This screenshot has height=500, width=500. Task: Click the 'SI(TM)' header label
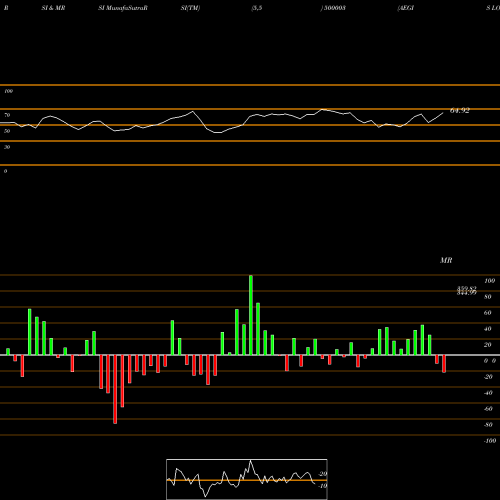[190, 8]
